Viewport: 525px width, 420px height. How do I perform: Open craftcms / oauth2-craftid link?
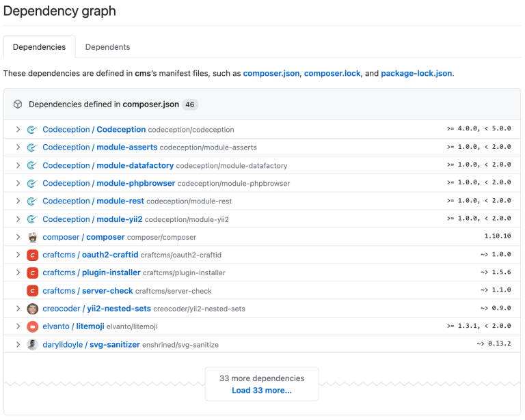coord(90,255)
